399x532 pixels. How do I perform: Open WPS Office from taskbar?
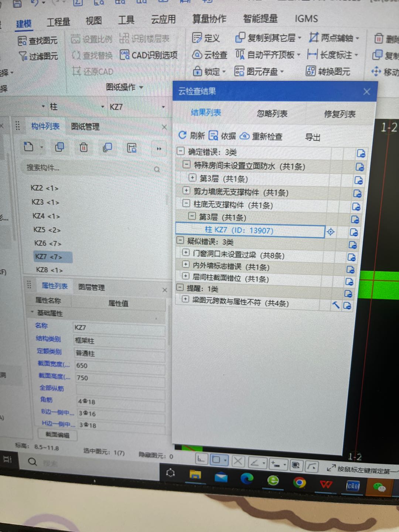325,484
